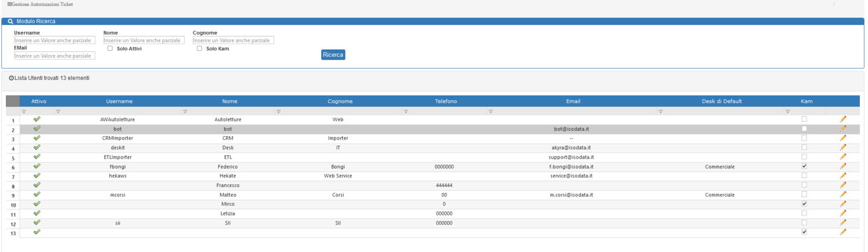Tick the Solo Kam checkbox

(x=200, y=49)
